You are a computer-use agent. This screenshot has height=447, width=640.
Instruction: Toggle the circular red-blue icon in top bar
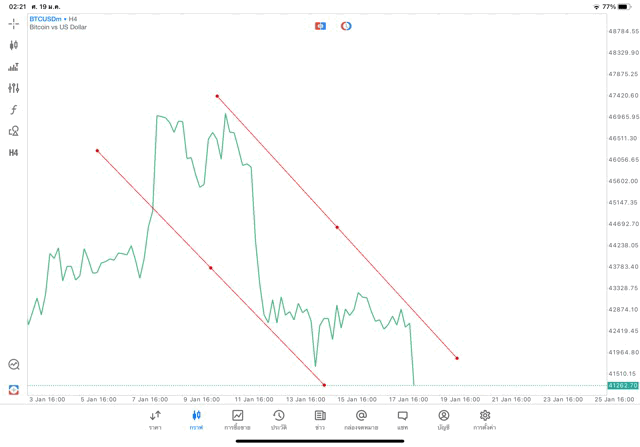pyautogui.click(x=346, y=25)
